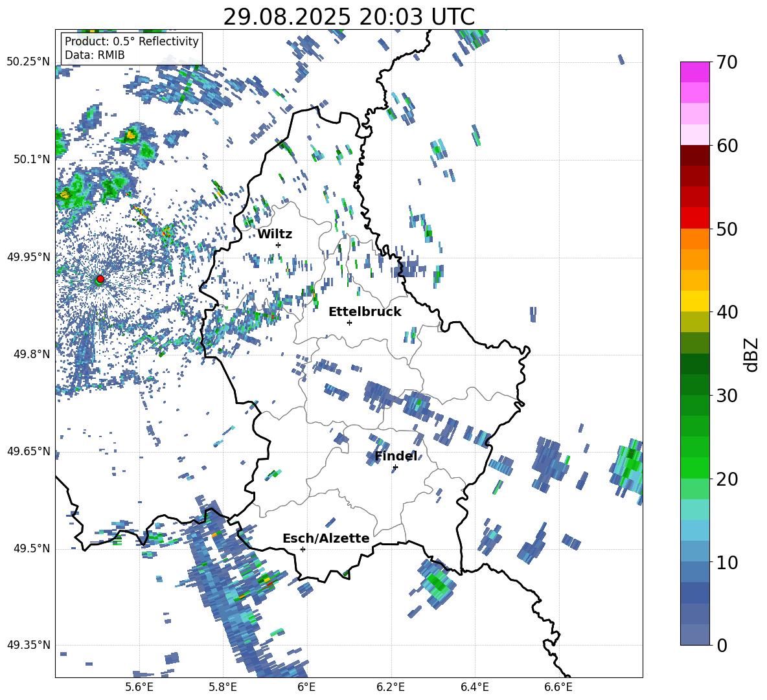Screen dimensions: 767x700
Task: Click the 49.8°N latitude label
Action: 32,354
